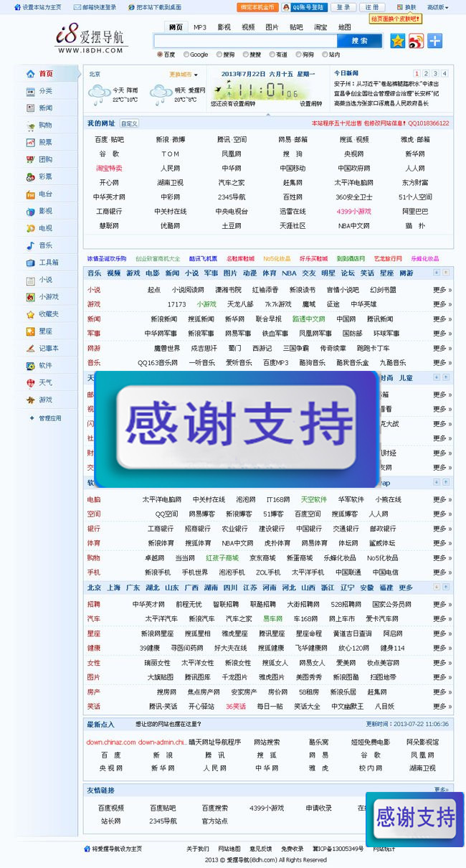Screen dimensions: 466x868
Task: Click inside the search input field
Action: (x=245, y=41)
